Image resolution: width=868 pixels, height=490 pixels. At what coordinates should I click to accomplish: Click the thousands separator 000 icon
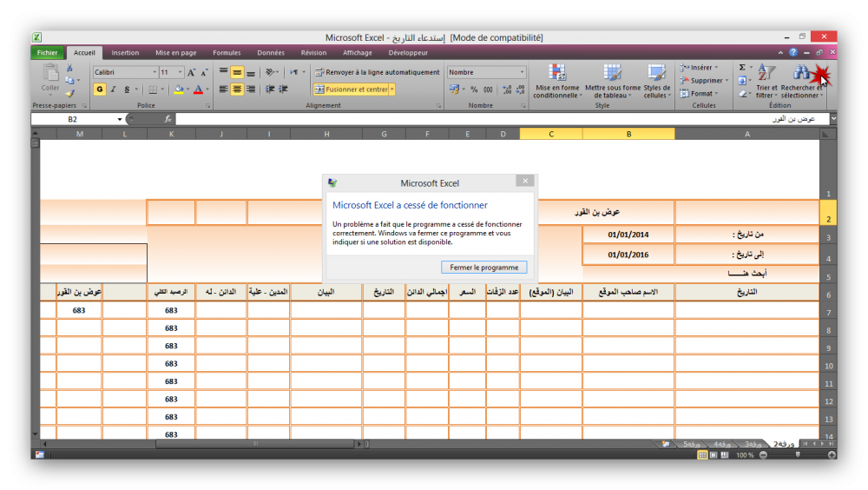[x=488, y=89]
